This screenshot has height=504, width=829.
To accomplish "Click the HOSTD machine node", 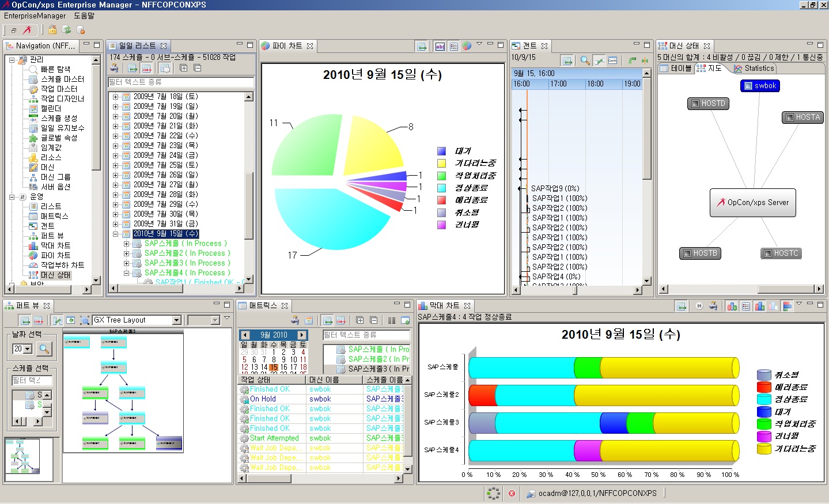I will (x=708, y=104).
